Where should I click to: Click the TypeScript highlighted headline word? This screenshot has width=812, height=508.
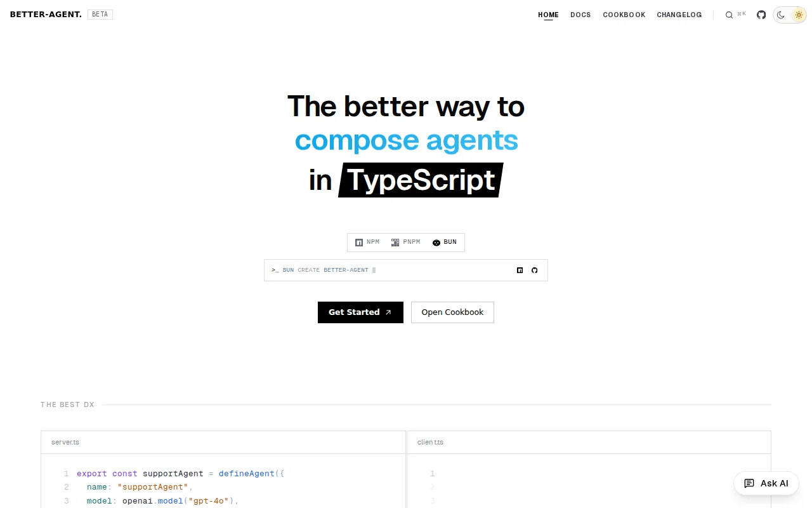(421, 180)
